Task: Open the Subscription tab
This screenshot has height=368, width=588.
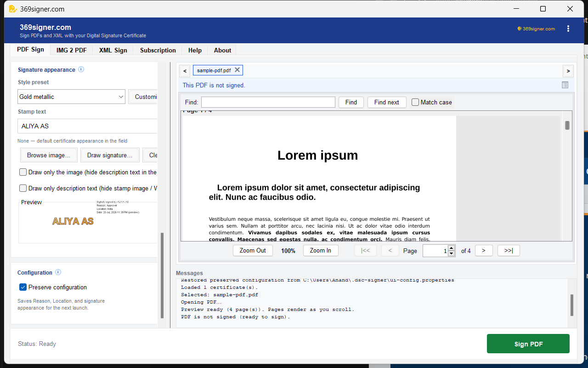Action: click(x=158, y=50)
